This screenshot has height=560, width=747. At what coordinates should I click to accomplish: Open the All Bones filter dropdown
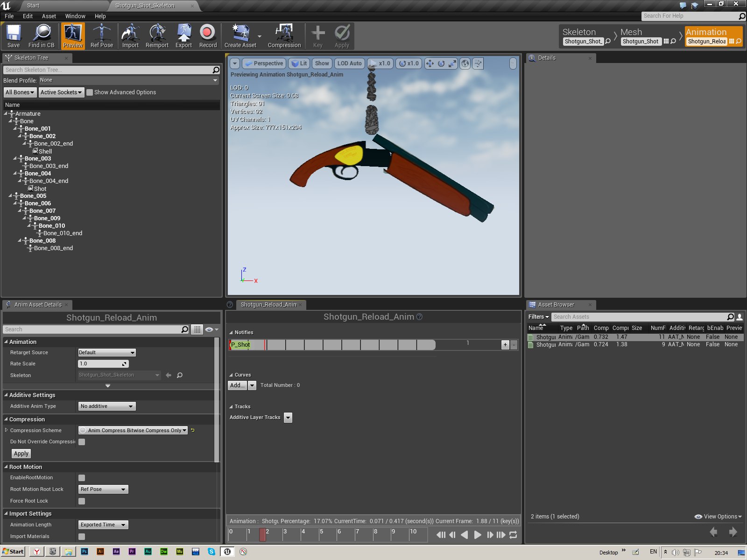(20, 92)
